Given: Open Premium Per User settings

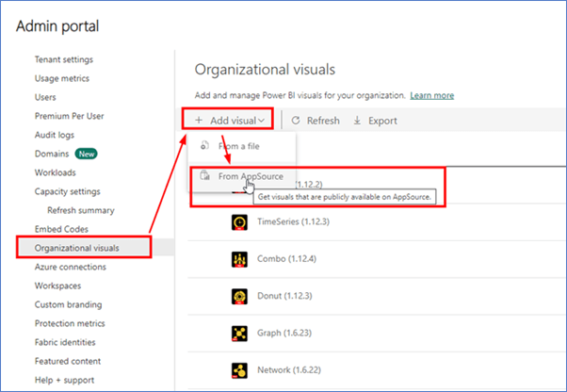Looking at the screenshot, I should 69,116.
